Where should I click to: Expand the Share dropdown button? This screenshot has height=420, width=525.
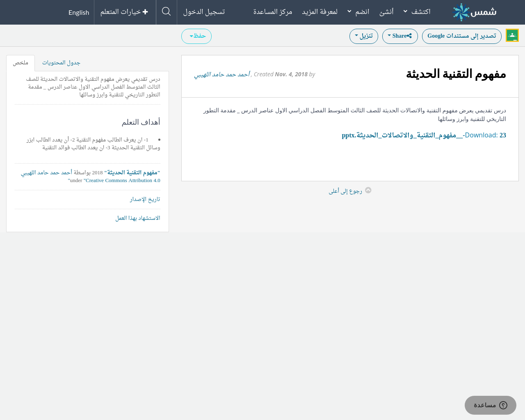tap(399, 36)
